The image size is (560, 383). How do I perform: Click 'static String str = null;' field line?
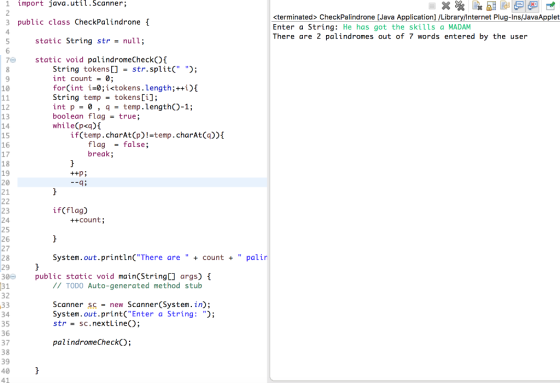point(90,41)
